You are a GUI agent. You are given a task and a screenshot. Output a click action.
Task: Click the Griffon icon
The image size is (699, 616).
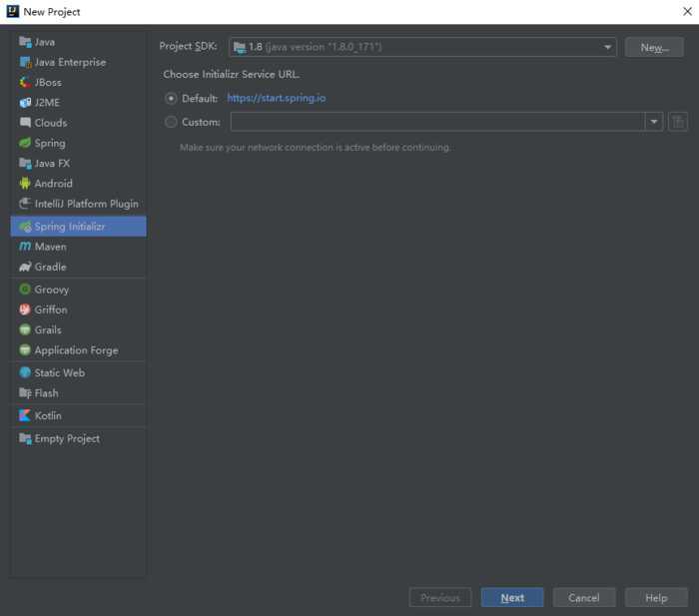coord(25,309)
